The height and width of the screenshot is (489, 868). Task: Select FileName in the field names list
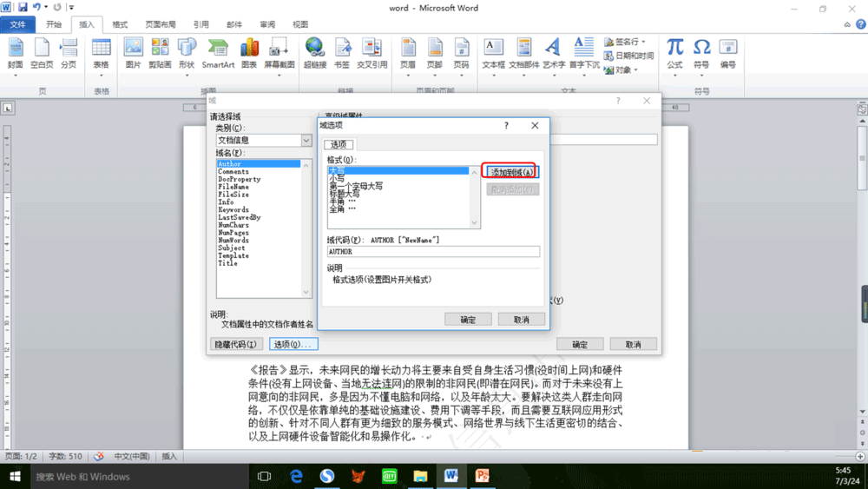coord(233,187)
